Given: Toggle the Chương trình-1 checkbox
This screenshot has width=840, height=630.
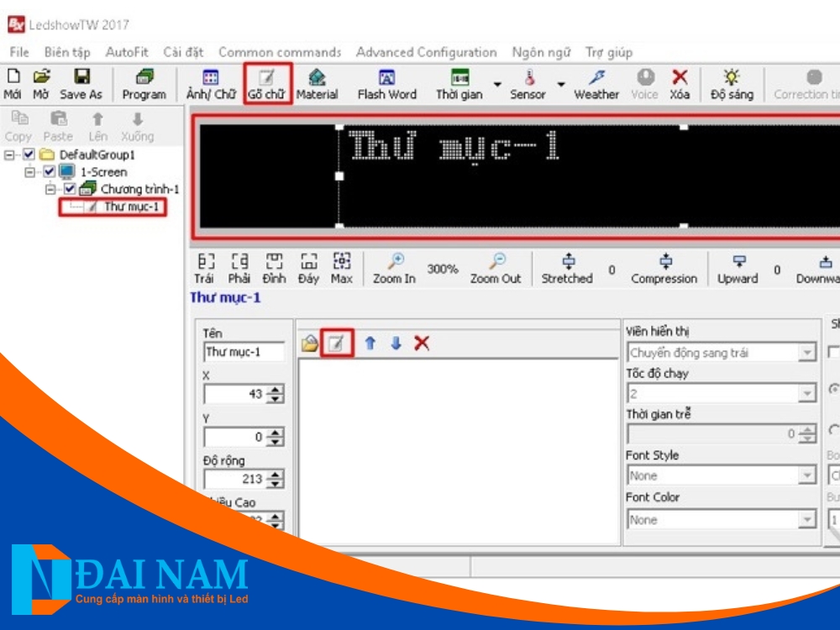Looking at the screenshot, I should 70,189.
